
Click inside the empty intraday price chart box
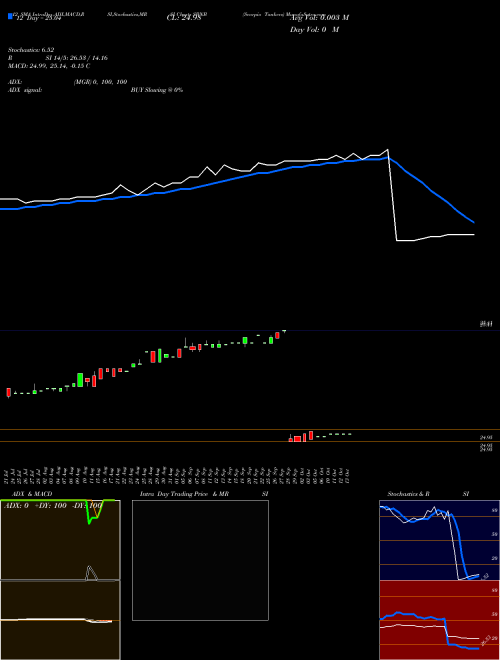[200, 560]
